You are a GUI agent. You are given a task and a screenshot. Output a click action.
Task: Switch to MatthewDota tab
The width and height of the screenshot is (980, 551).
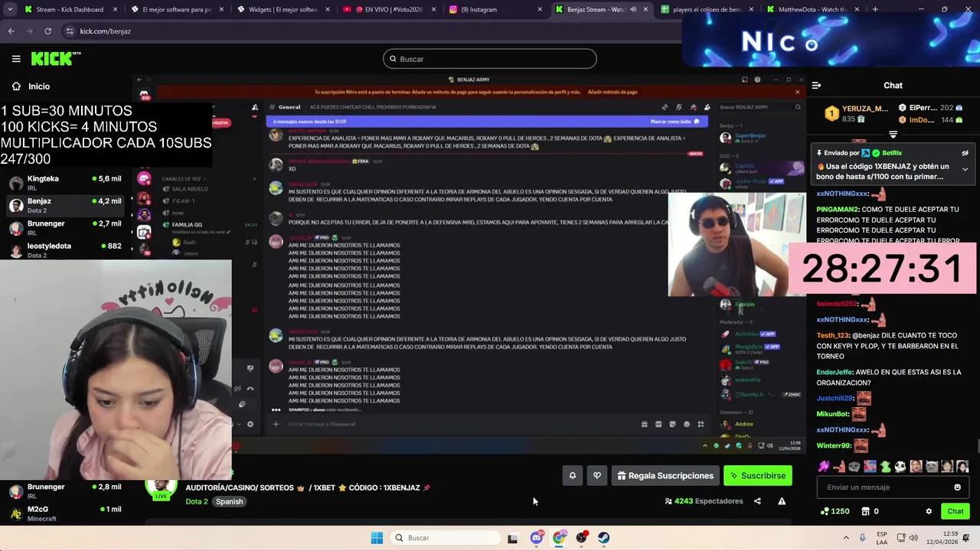click(812, 9)
